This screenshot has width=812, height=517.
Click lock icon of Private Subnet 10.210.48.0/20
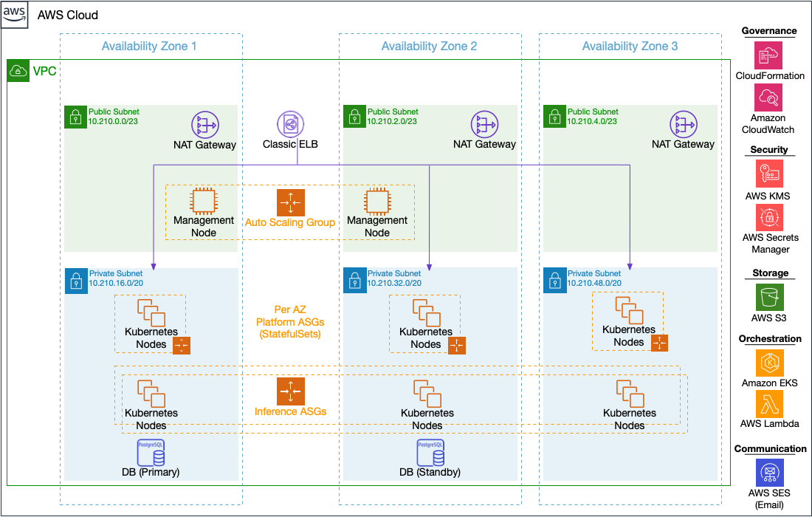554,281
